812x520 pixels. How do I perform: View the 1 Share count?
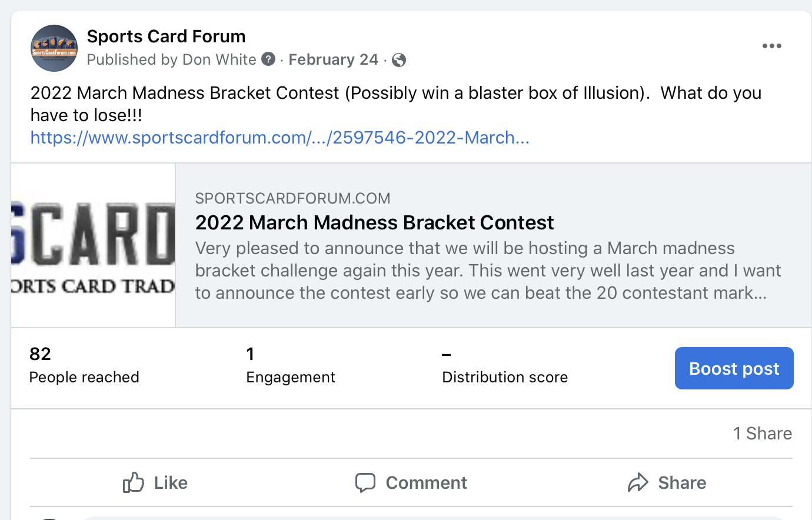[762, 434]
